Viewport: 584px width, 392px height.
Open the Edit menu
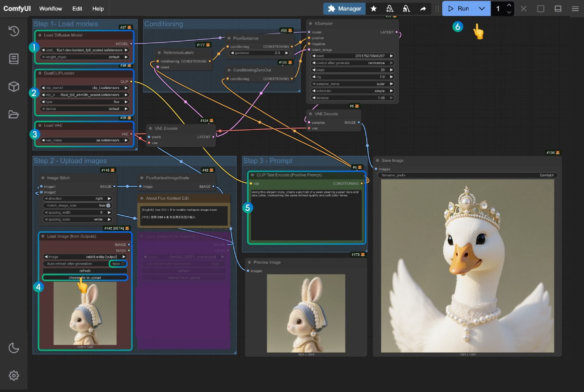point(77,8)
